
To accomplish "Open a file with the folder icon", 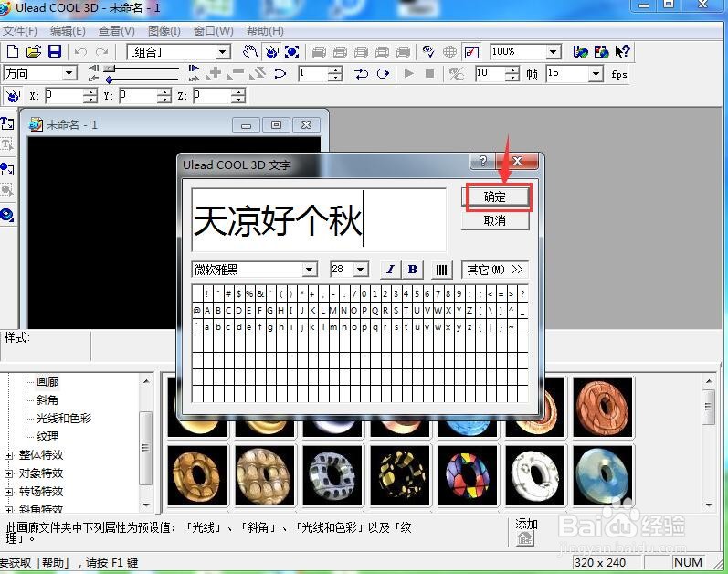I will 34,51.
